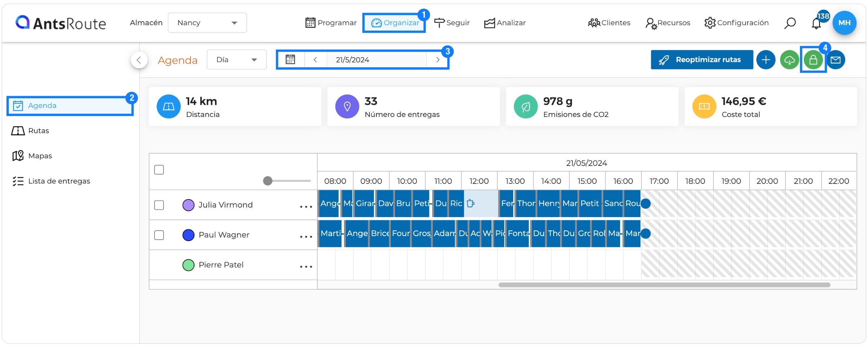
Task: Click the Girar delivery block in Julia's row
Action: 364,204
